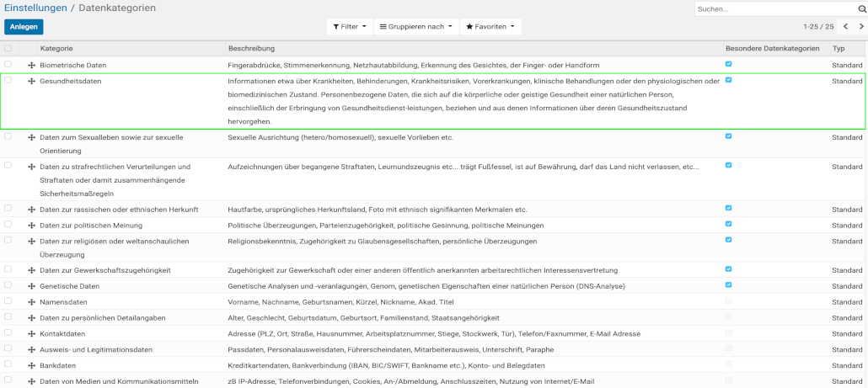Select the Namensdaten row checkbox
Image resolution: width=868 pixels, height=388 pixels.
coord(8,301)
